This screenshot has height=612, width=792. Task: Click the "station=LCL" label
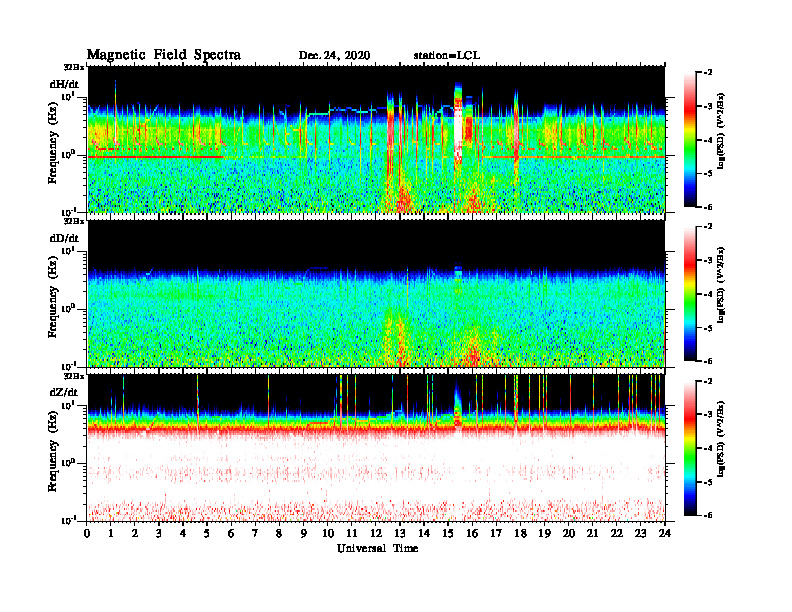[447, 56]
